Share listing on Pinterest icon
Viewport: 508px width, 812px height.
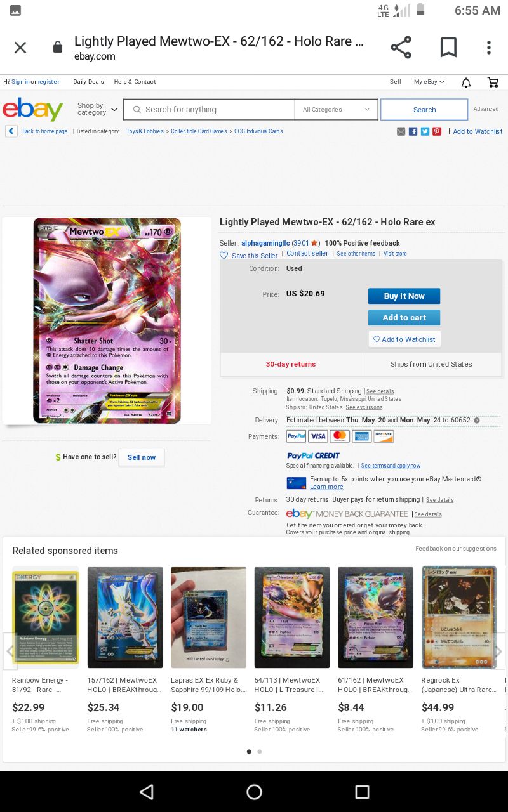click(437, 131)
